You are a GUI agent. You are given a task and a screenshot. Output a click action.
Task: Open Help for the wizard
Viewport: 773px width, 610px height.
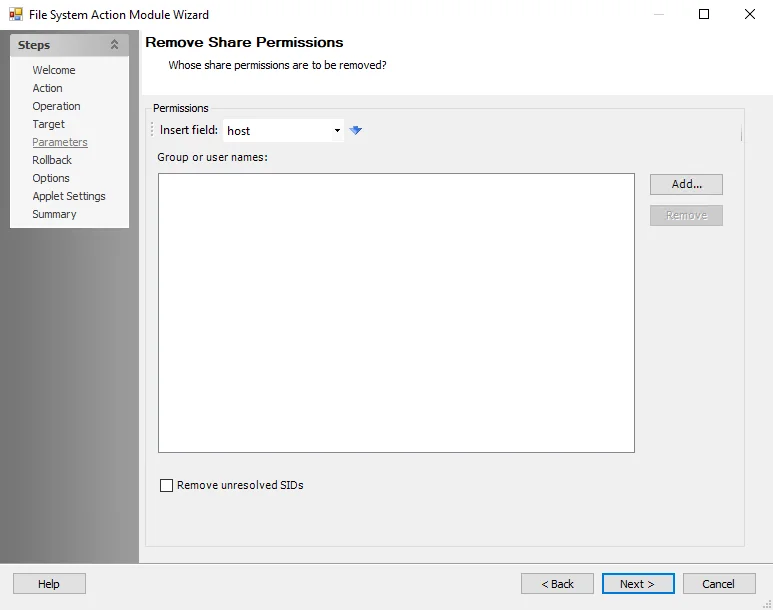pos(49,584)
